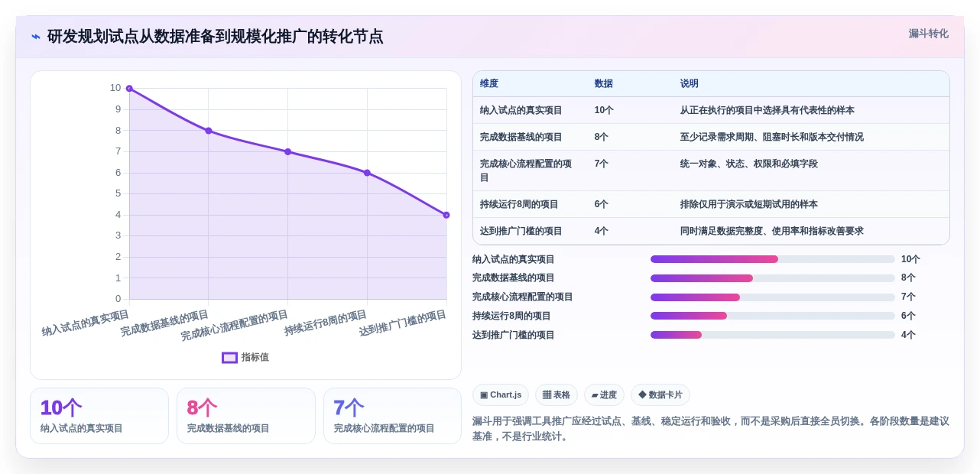Click the 漏斗转化 label

pyautogui.click(x=928, y=34)
